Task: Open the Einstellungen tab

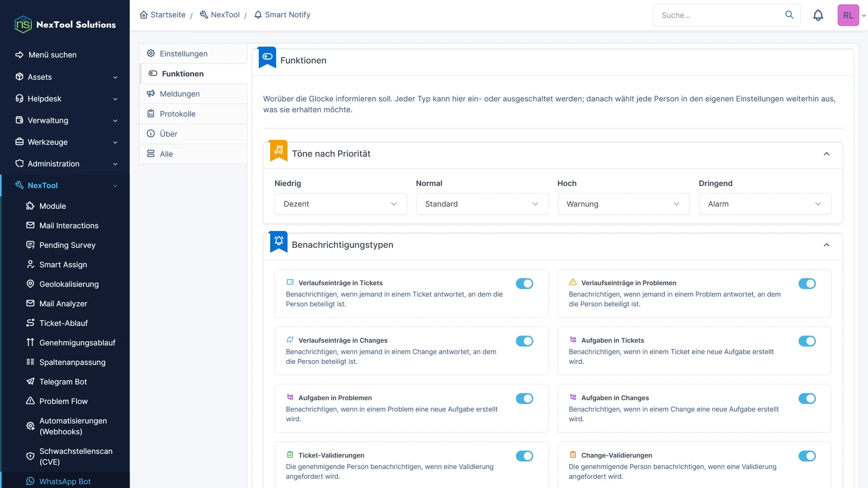Action: 193,54
